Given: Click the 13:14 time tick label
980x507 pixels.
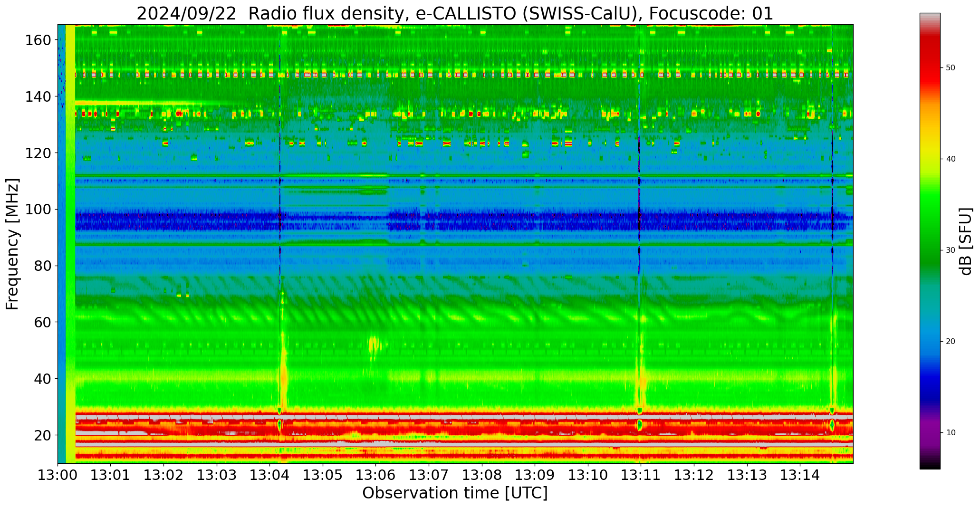Looking at the screenshot, I should (x=800, y=475).
